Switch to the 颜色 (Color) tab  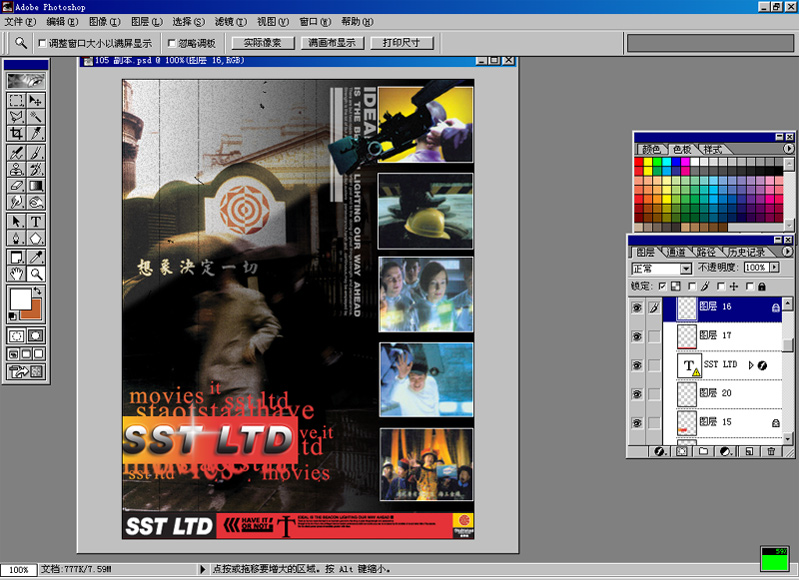651,149
